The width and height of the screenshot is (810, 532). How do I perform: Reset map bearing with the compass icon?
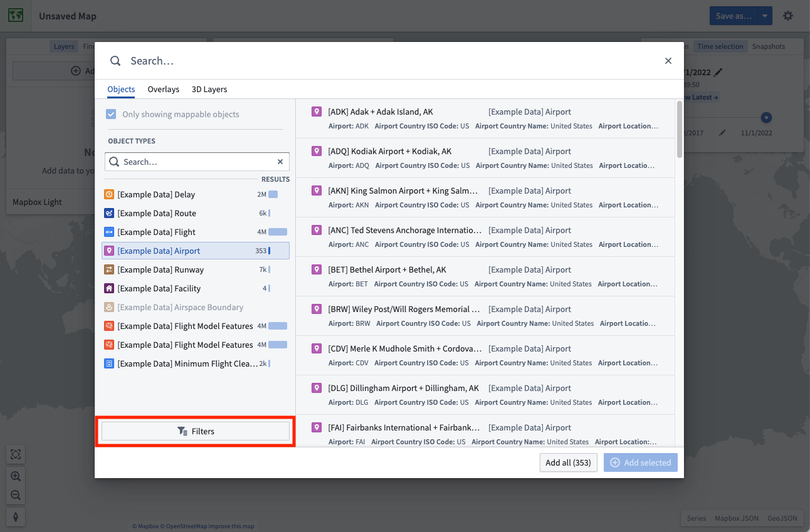[x=16, y=517]
